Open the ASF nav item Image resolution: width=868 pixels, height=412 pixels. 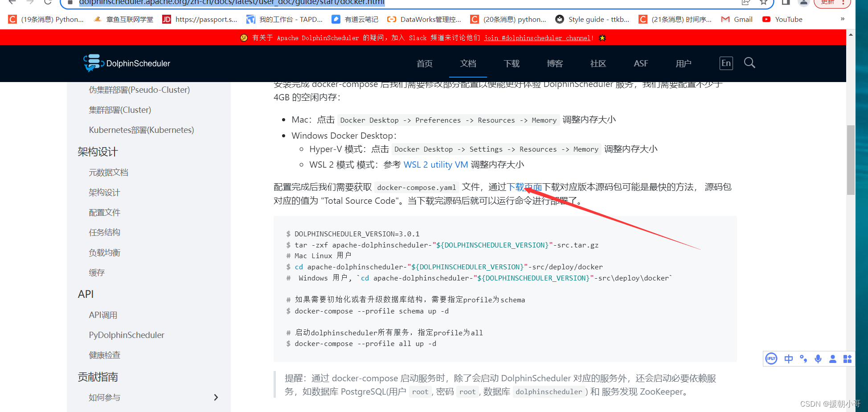641,63
